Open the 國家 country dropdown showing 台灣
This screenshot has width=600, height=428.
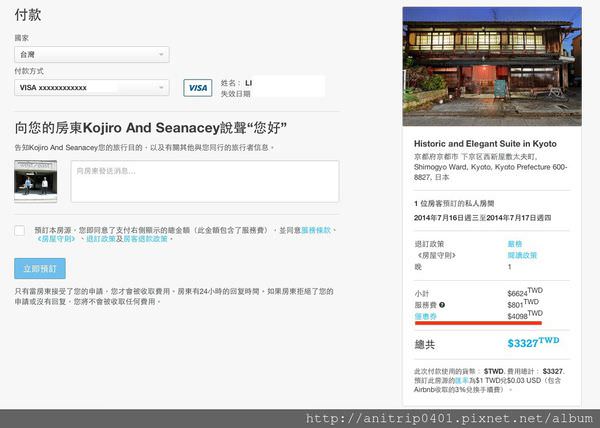(92, 55)
